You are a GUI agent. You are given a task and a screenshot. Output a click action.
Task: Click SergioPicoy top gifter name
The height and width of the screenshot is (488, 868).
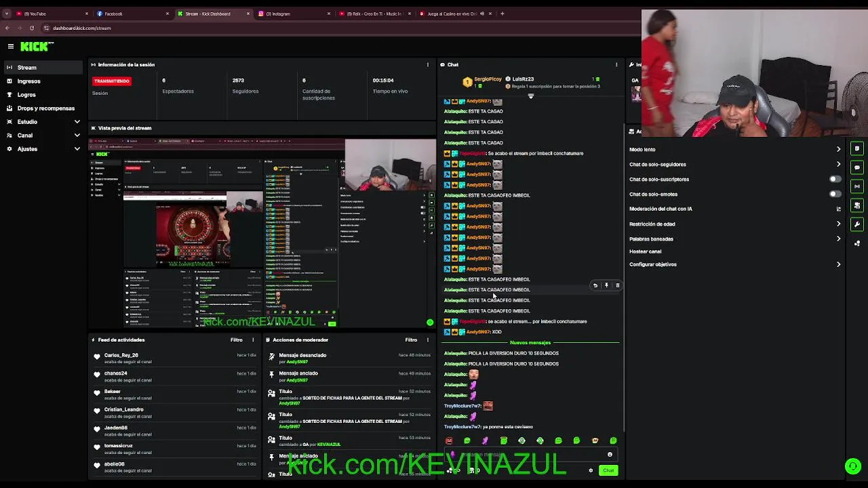pyautogui.click(x=488, y=79)
